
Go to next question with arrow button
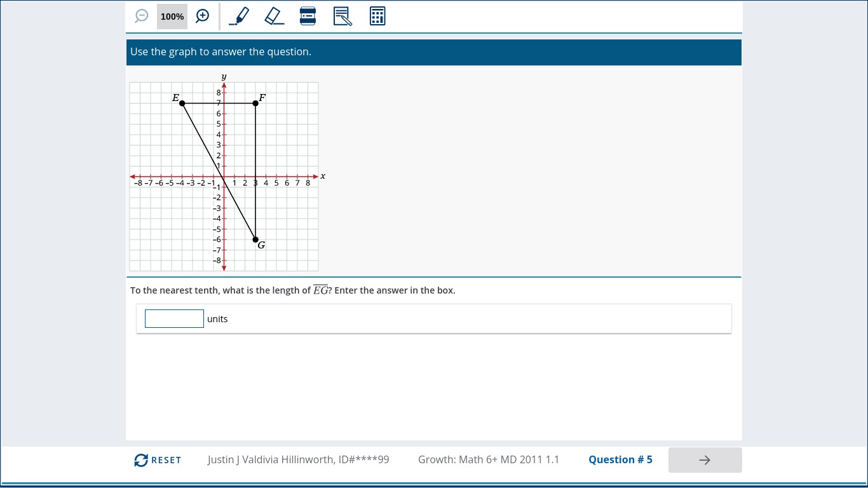(x=705, y=460)
